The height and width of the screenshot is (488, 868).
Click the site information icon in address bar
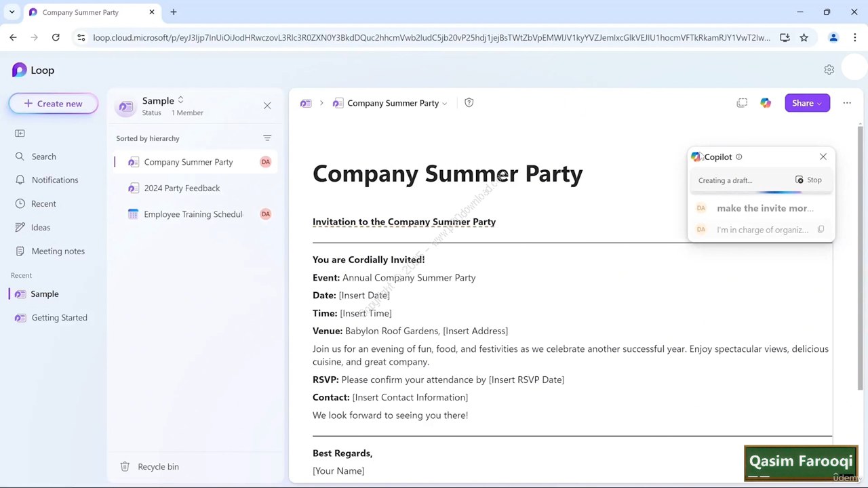tap(81, 37)
